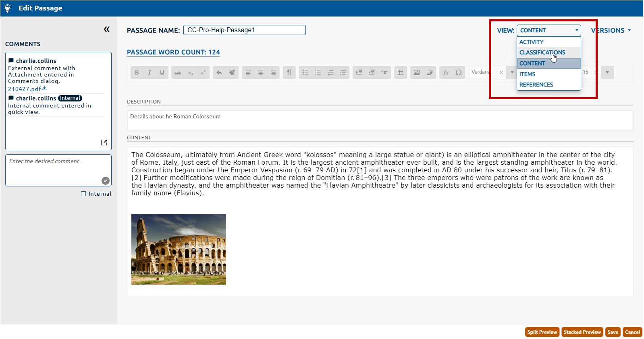Open the special characters (omega) tool

pyautogui.click(x=459, y=72)
